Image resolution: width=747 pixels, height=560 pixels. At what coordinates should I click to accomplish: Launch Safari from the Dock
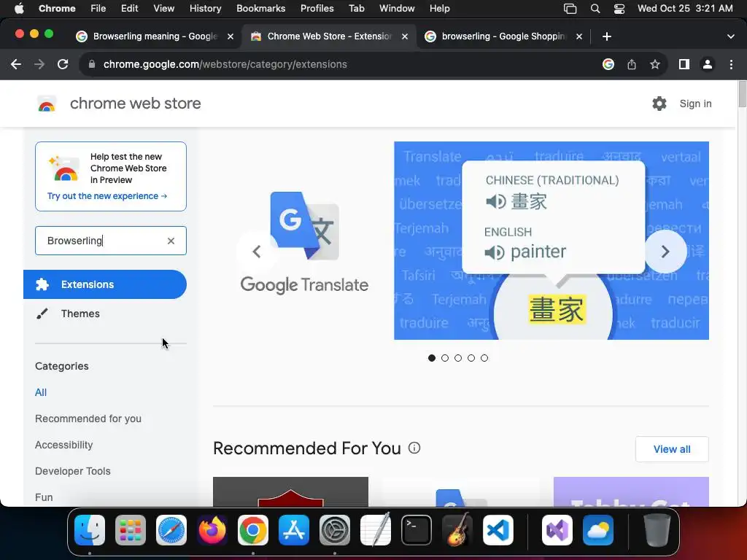click(x=171, y=530)
